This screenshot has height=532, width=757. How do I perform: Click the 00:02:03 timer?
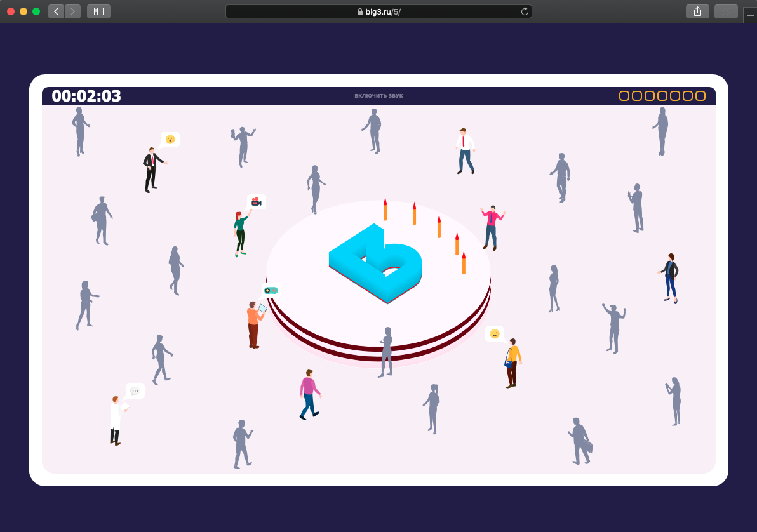click(x=86, y=96)
